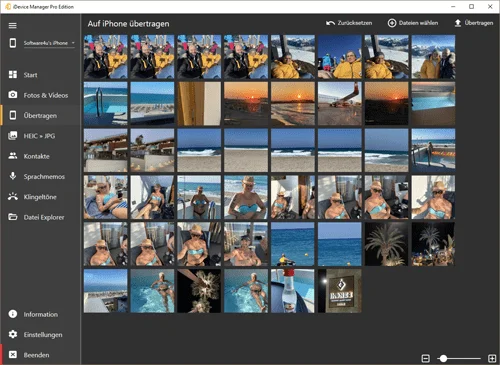Click the Start tiles icon
500x365 pixels.
(13, 74)
